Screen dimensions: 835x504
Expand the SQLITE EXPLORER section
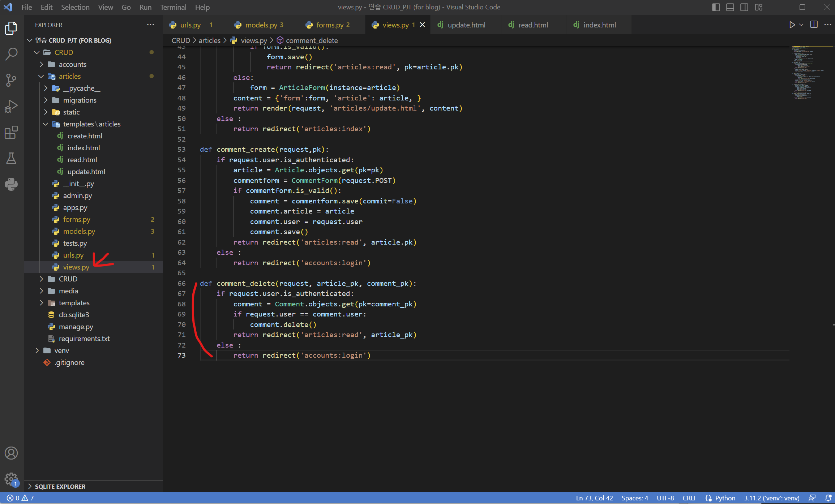pos(60,486)
